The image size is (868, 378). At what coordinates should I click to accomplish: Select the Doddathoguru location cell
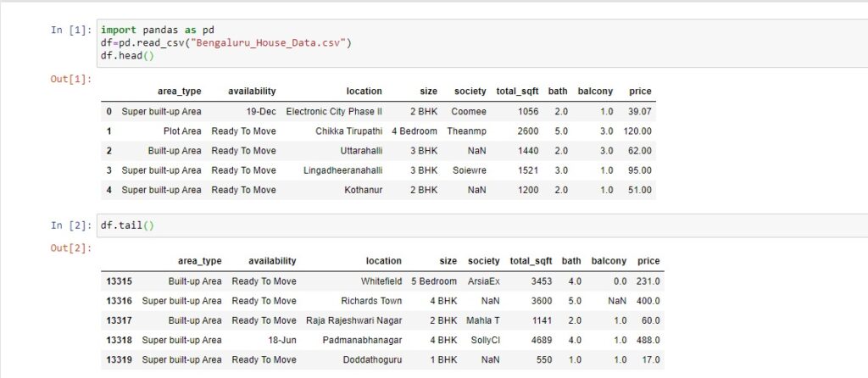click(373, 359)
